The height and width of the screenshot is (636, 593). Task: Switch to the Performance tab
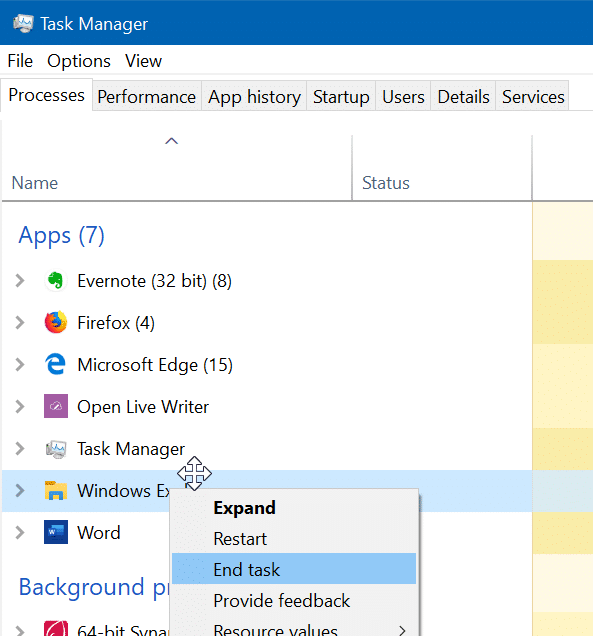[x=146, y=97]
